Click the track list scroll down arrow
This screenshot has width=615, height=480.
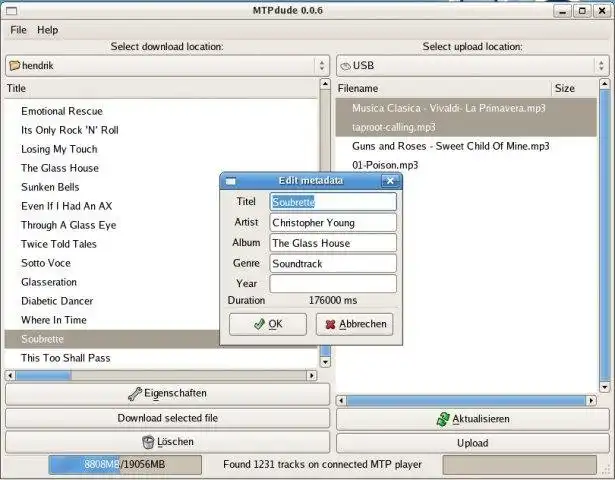[325, 362]
